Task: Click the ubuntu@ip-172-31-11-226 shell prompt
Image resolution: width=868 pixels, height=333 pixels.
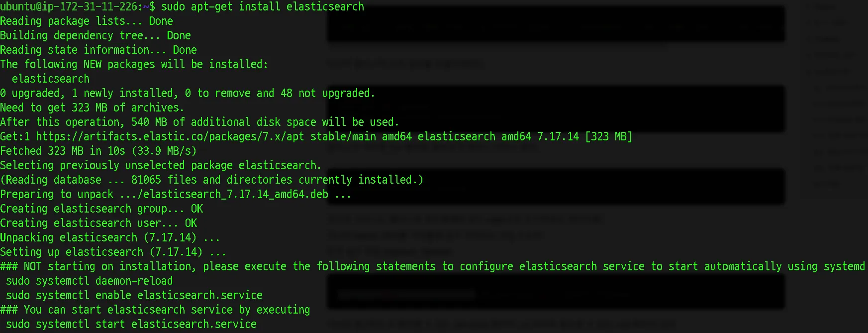Action: pyautogui.click(x=78, y=6)
